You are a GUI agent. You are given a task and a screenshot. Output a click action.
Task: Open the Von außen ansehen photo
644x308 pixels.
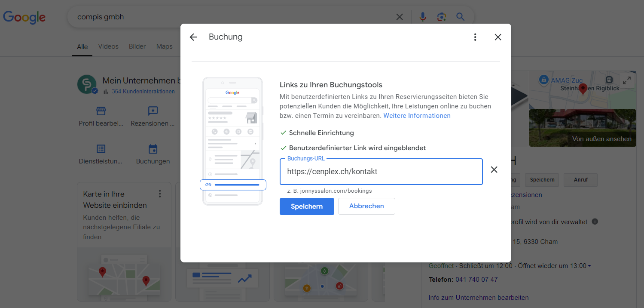(583, 128)
